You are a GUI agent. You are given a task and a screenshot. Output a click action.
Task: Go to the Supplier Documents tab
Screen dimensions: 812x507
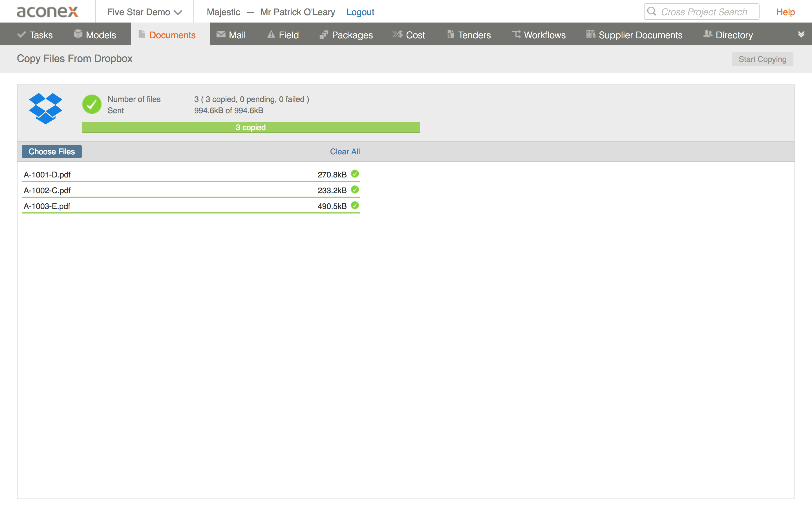pos(634,35)
